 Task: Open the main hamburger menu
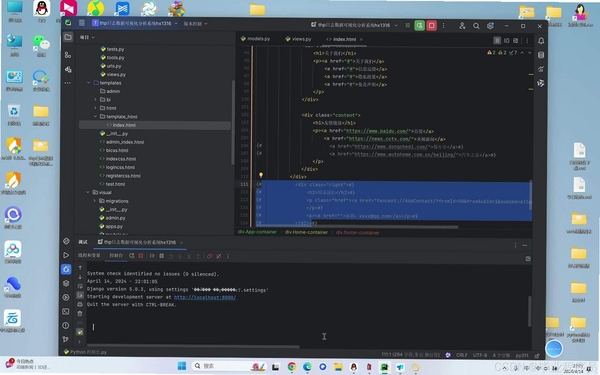coord(82,23)
